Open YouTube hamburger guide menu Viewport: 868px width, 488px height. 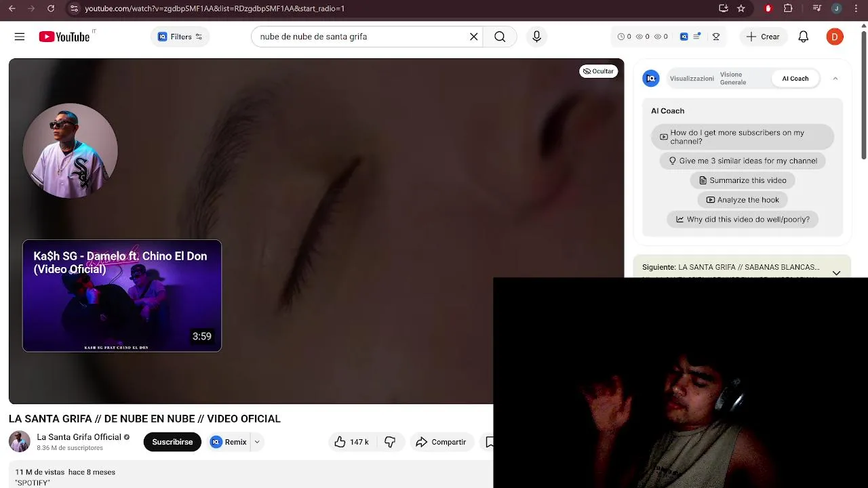pos(20,37)
